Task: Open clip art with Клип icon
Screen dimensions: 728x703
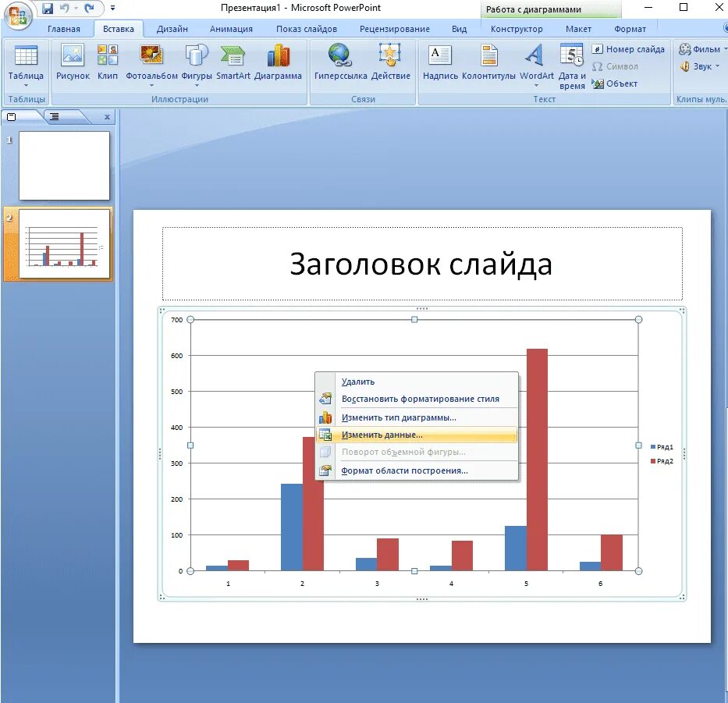Action: point(107,62)
